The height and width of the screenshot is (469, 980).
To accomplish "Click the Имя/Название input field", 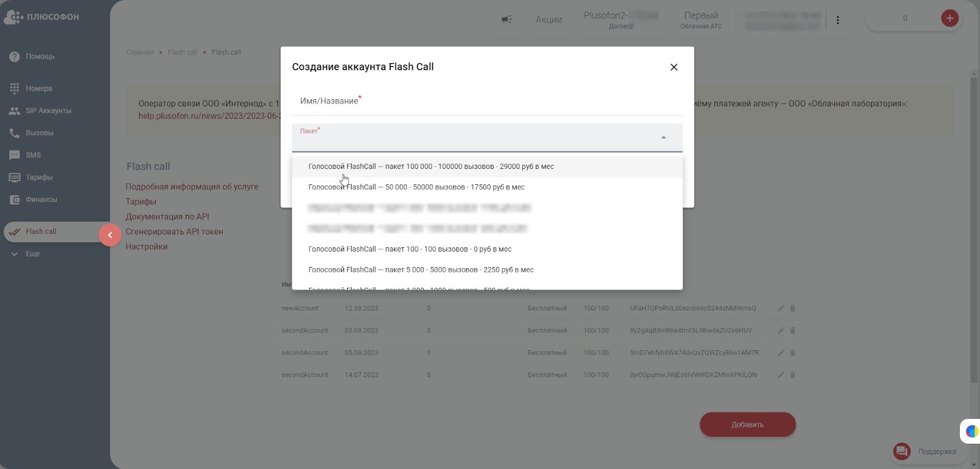I will 487,101.
